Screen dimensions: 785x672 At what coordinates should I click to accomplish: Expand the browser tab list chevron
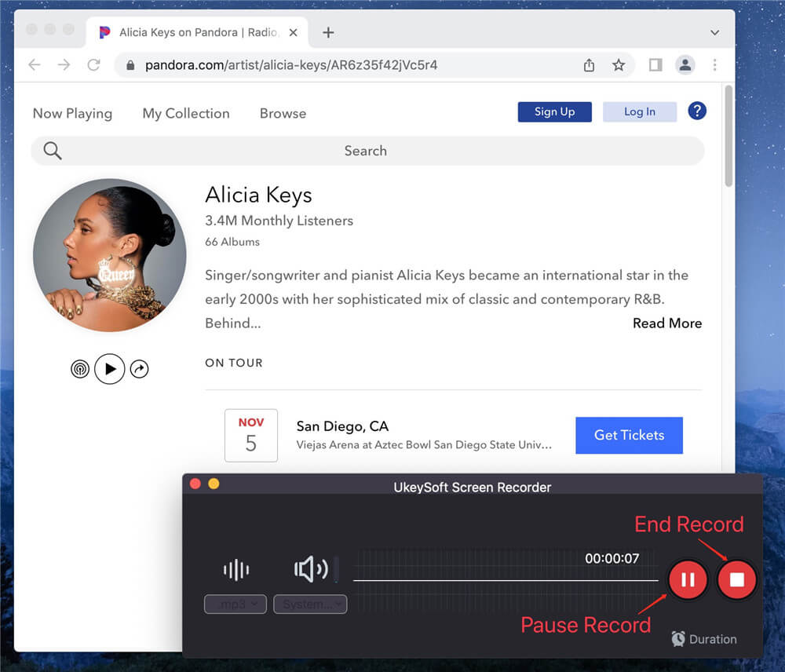tap(714, 32)
